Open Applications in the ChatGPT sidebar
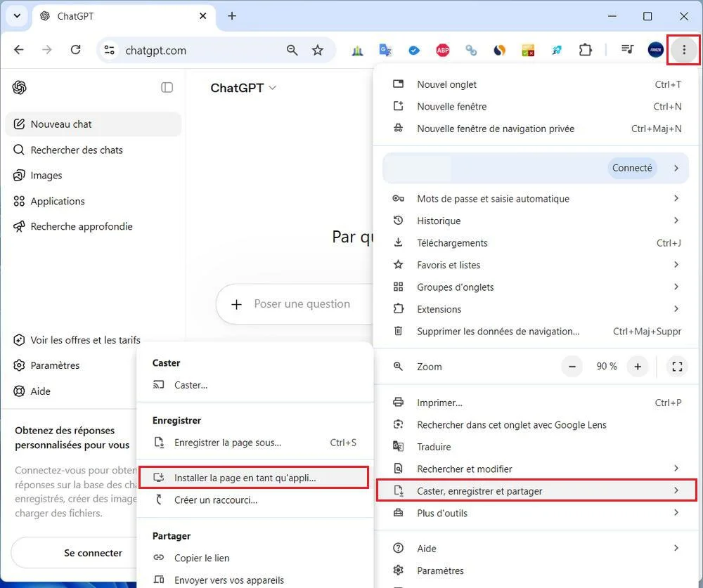The height and width of the screenshot is (588, 703). click(x=93, y=201)
